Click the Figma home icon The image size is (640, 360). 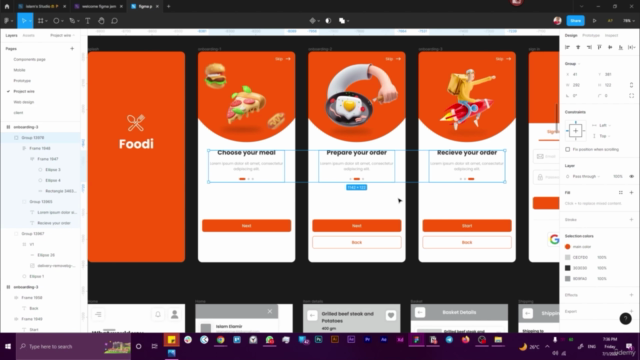coord(7,6)
